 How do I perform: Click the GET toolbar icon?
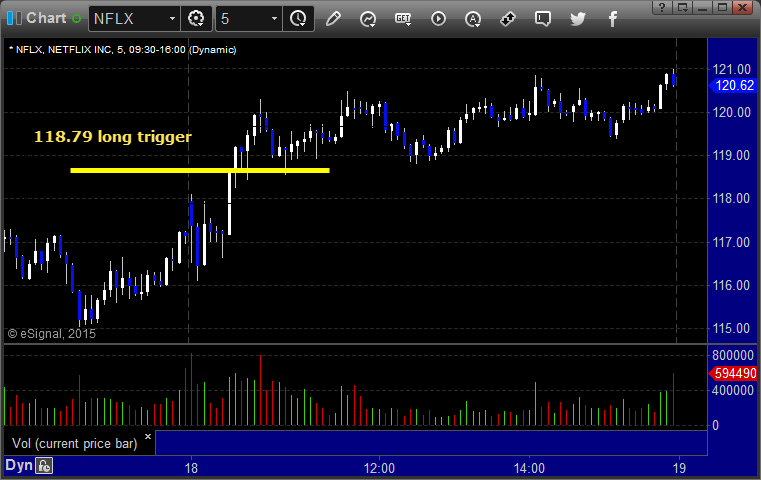(403, 19)
